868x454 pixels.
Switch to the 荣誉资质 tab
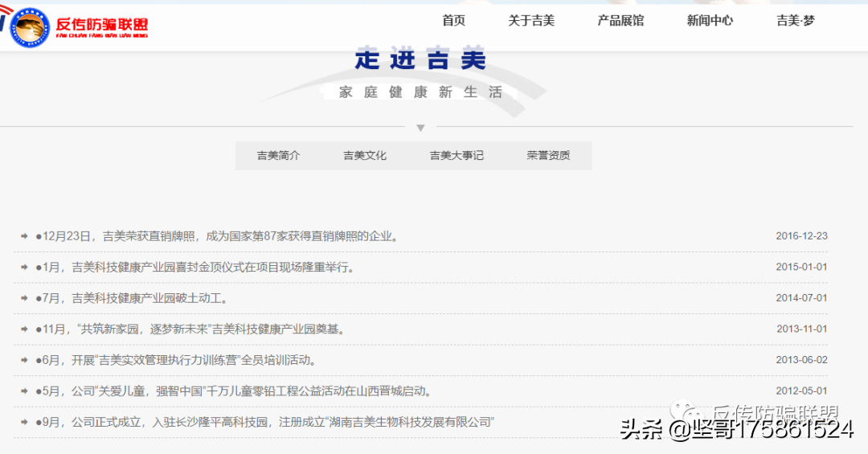[549, 156]
